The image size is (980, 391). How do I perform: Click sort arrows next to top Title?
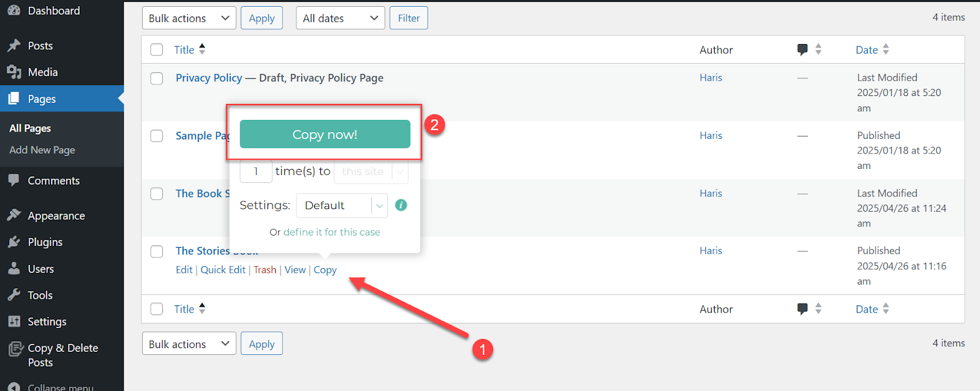[x=202, y=50]
